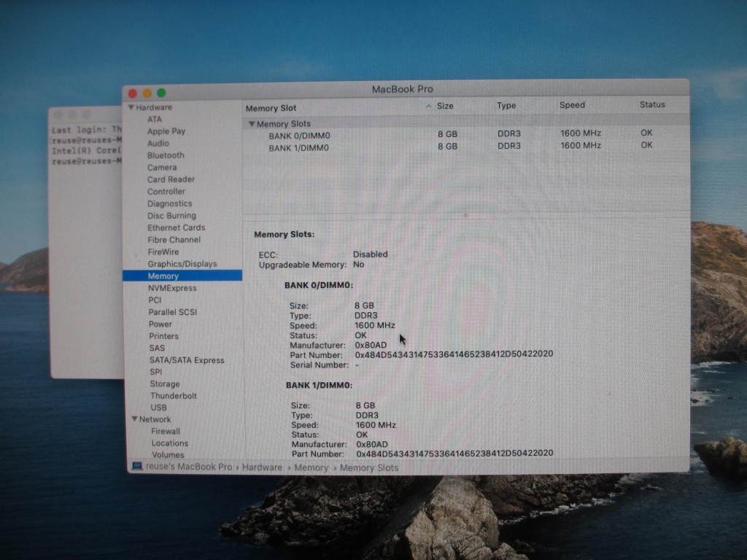Screen dimensions: 747x560
Task: Open the Printers category
Action: click(163, 335)
